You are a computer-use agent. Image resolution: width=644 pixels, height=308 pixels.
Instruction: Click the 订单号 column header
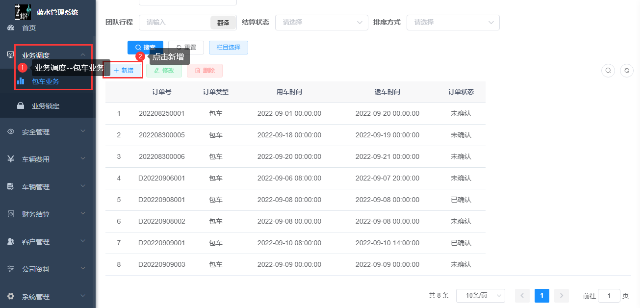click(162, 92)
